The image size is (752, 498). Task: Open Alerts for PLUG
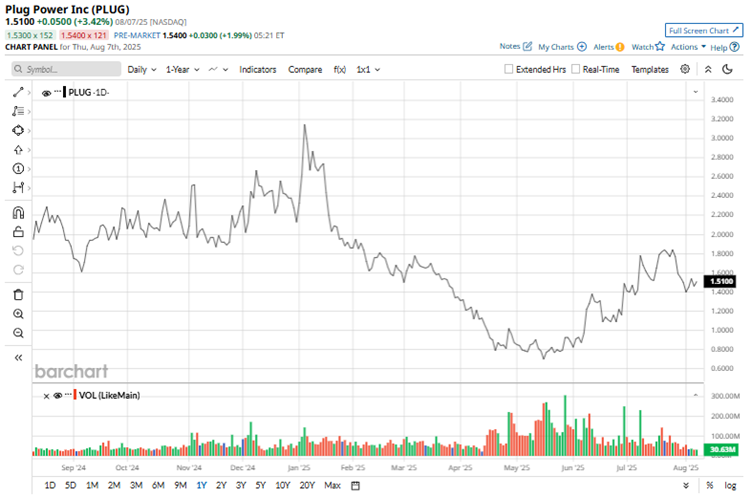[609, 47]
